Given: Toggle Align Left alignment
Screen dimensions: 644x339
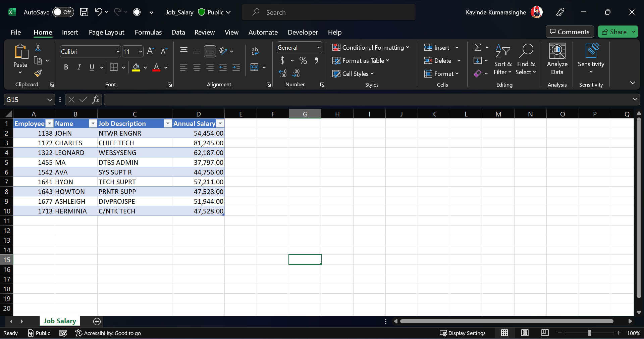Looking at the screenshot, I should tap(183, 67).
